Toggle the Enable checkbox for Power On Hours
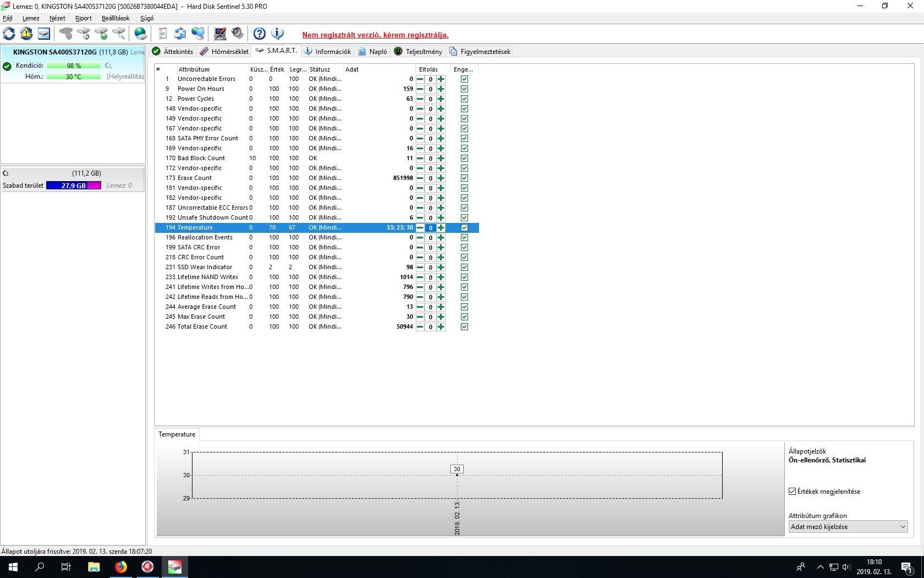The image size is (924, 578). point(464,89)
